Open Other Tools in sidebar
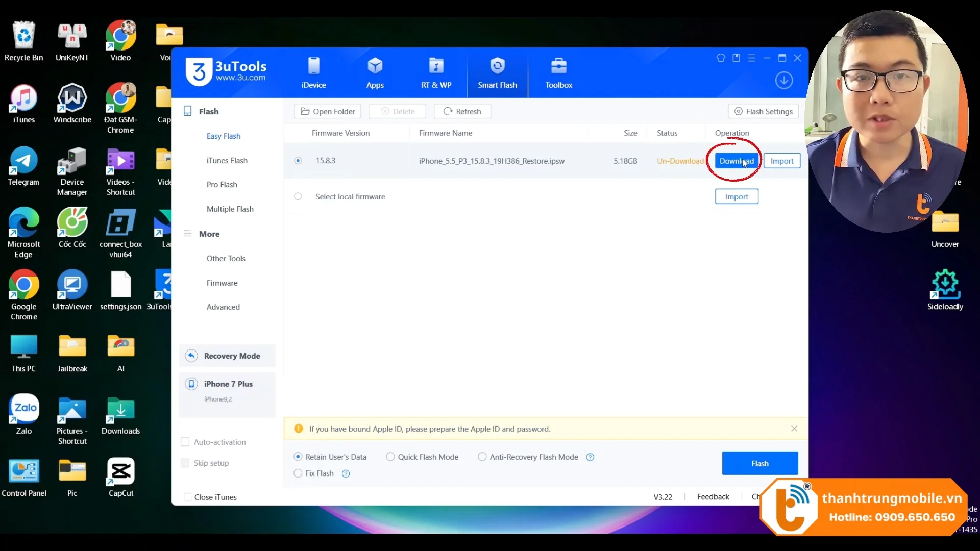Viewport: 980px width, 551px height. pyautogui.click(x=226, y=258)
